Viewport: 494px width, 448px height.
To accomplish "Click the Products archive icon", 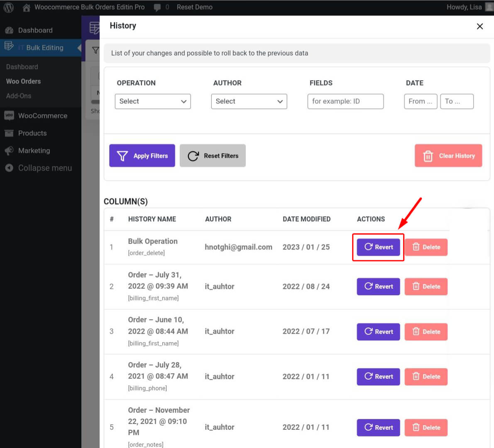I will (9, 133).
